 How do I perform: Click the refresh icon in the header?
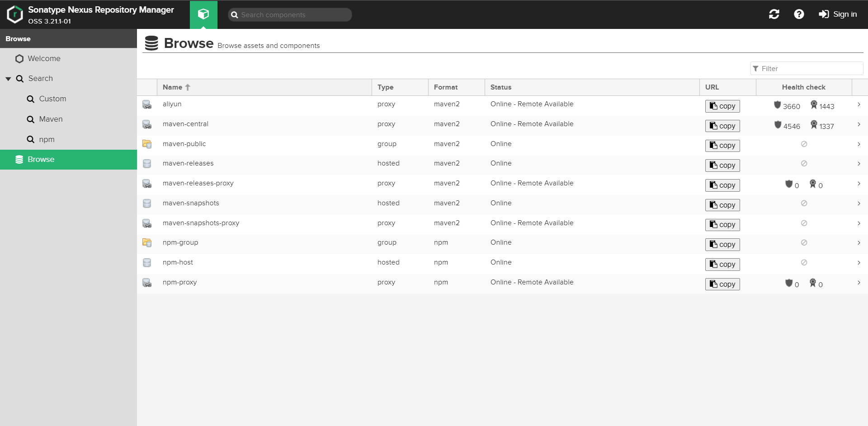pos(774,14)
